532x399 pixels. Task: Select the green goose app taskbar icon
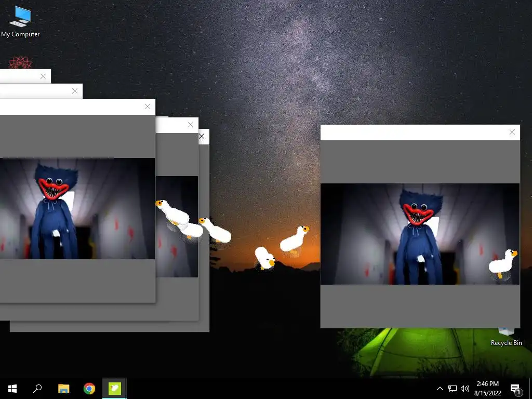pos(115,389)
